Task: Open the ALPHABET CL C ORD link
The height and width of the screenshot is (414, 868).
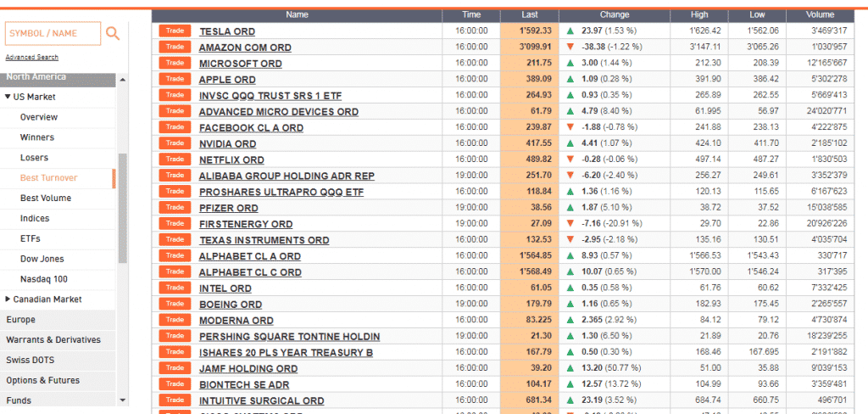Action: [x=250, y=272]
